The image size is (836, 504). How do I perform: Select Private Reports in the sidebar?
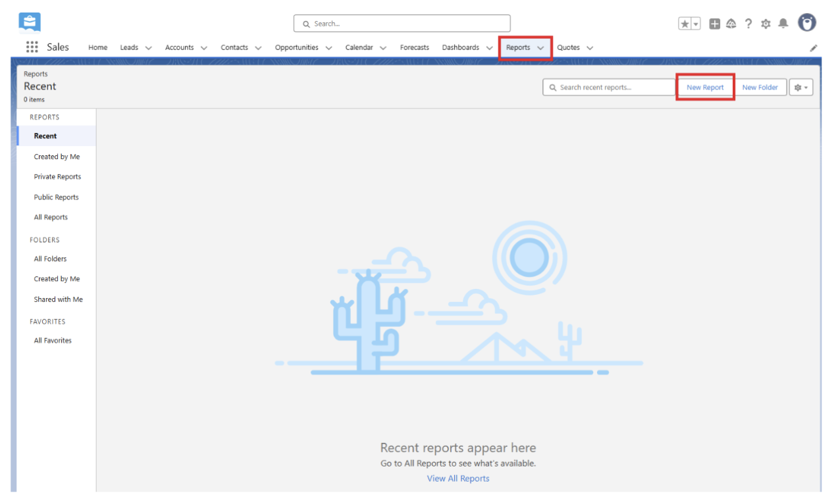[x=57, y=177]
